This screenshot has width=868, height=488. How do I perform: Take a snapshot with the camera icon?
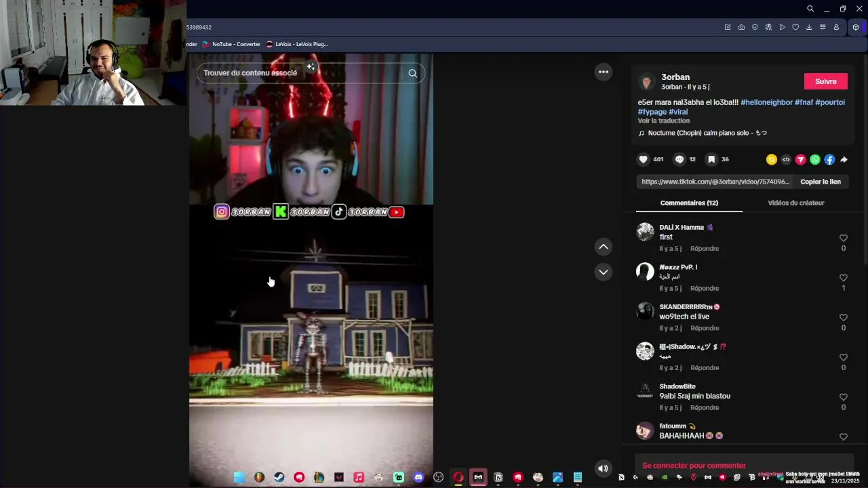pyautogui.click(x=741, y=27)
